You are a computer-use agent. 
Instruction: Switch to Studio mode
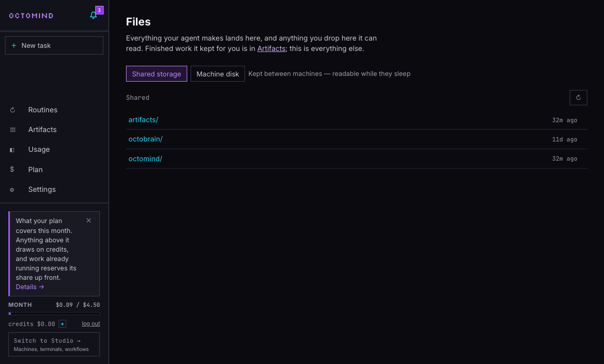pyautogui.click(x=54, y=344)
